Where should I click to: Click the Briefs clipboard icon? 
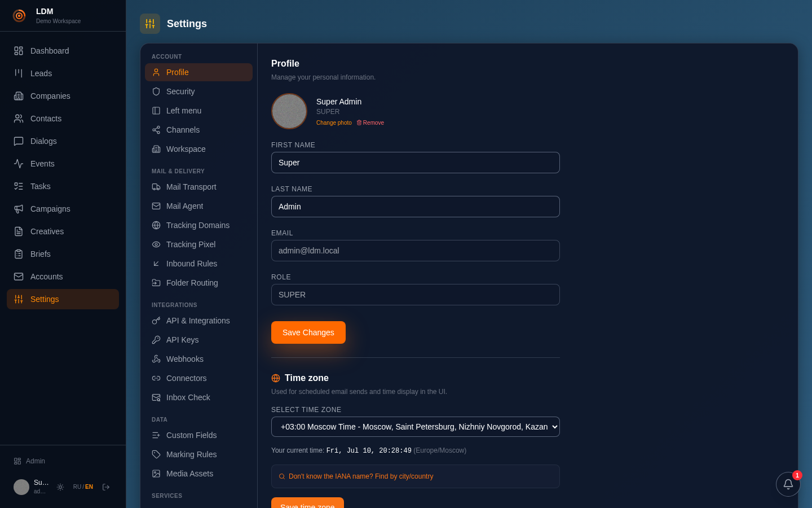(19, 254)
